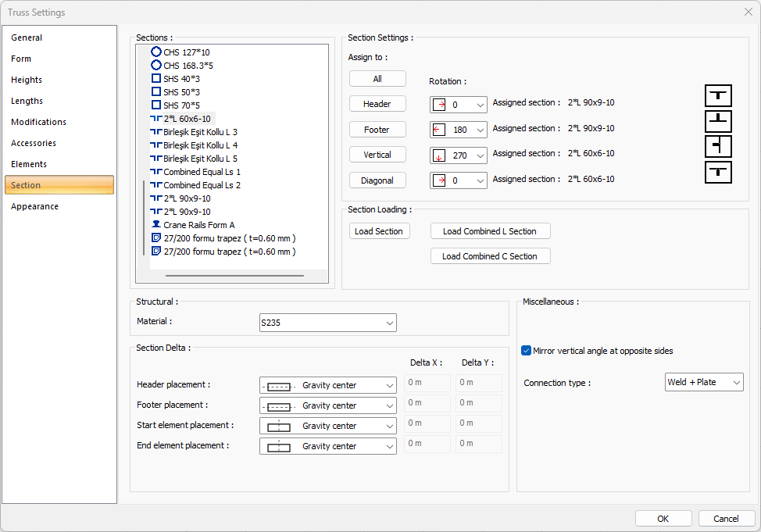Click the Header section orientation preview icon

click(x=717, y=96)
